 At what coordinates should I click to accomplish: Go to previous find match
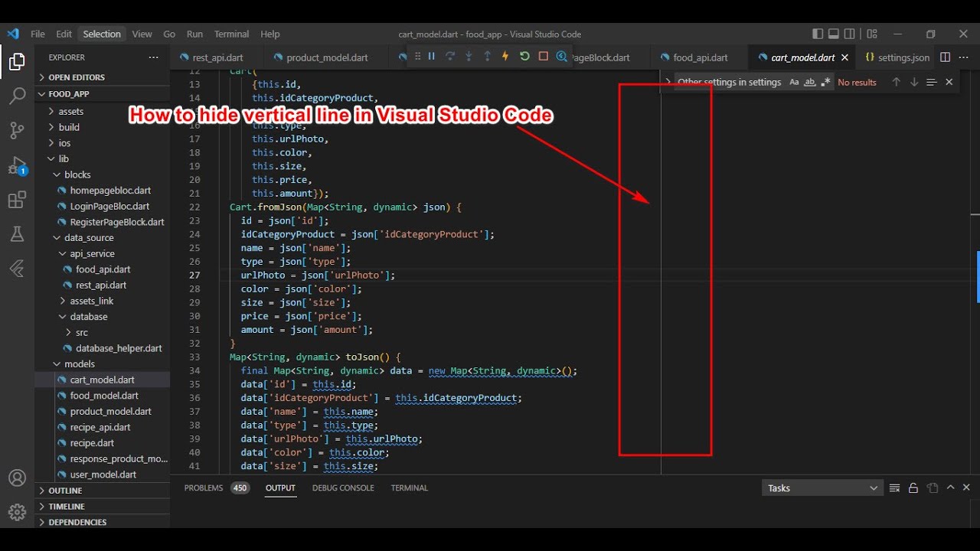pyautogui.click(x=896, y=82)
